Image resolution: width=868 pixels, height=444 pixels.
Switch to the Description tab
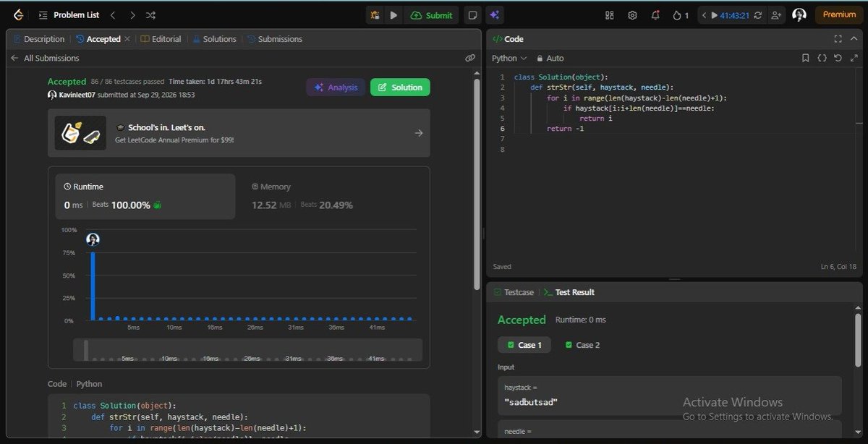(x=38, y=39)
